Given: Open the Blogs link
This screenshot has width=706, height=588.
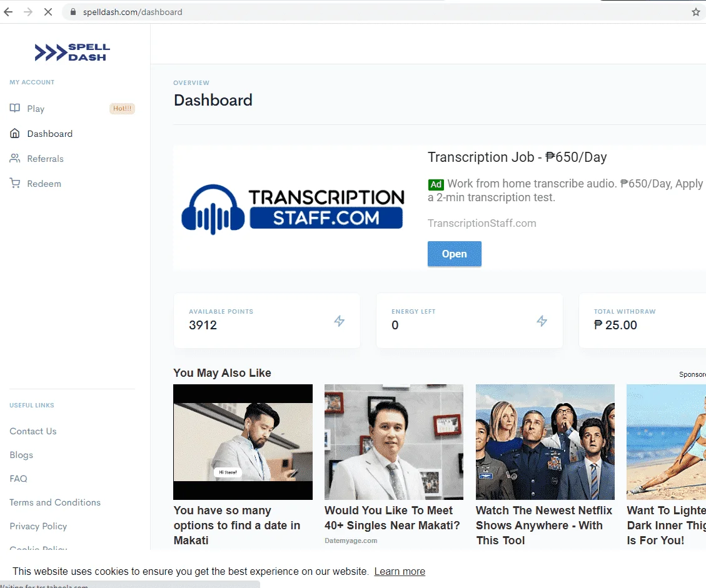Looking at the screenshot, I should click(x=21, y=455).
